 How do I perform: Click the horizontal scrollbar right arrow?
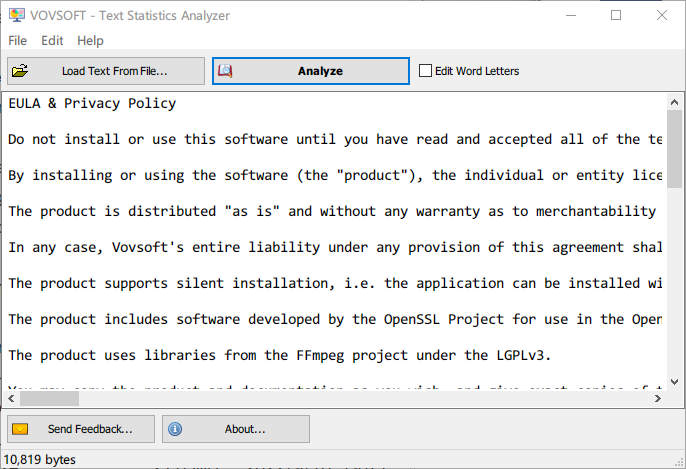click(x=657, y=399)
